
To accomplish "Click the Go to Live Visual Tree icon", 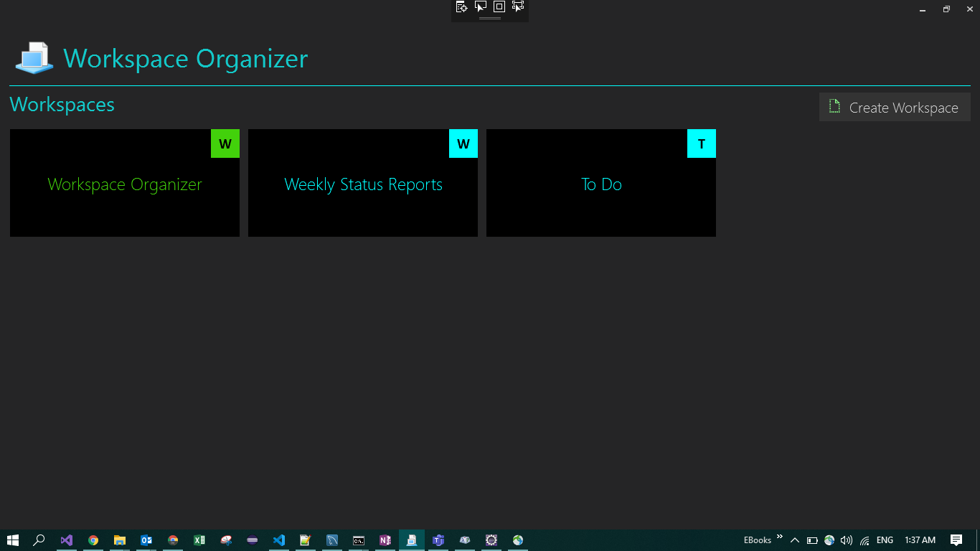I will click(x=462, y=7).
